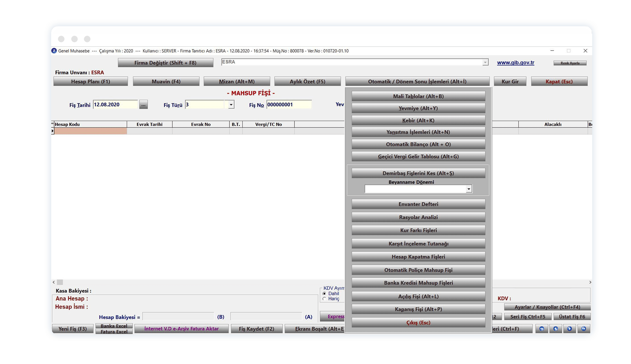
Task: Select the Hariç KDV radio button
Action: pyautogui.click(x=324, y=299)
